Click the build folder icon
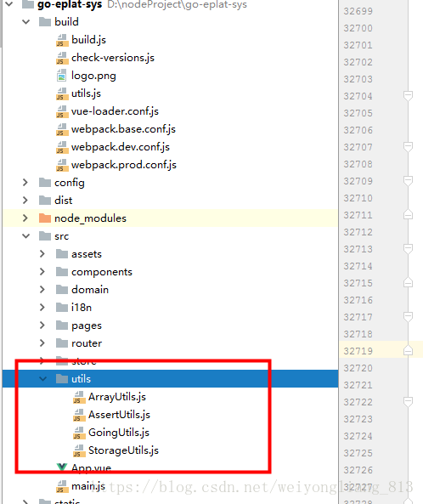Viewport: 423px width, 504px height. [x=45, y=22]
